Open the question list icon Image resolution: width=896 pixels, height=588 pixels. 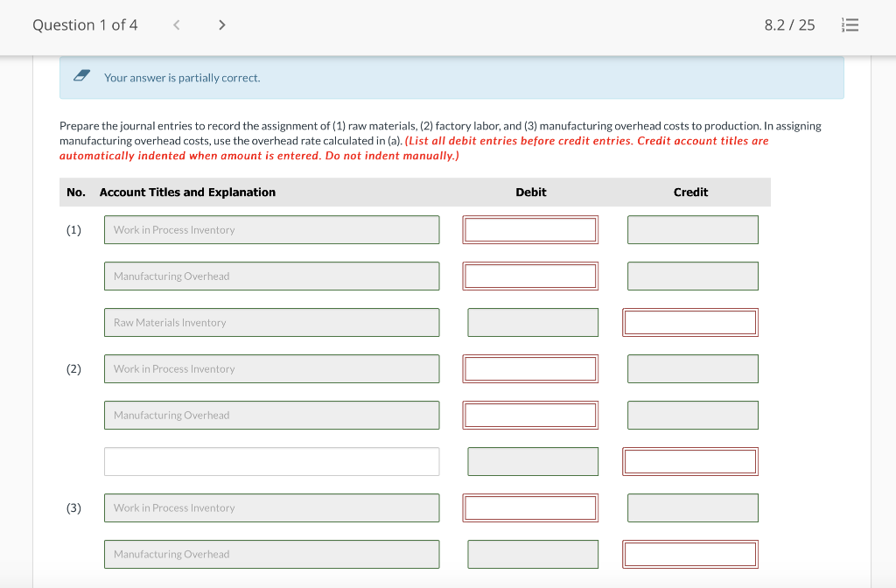(850, 24)
